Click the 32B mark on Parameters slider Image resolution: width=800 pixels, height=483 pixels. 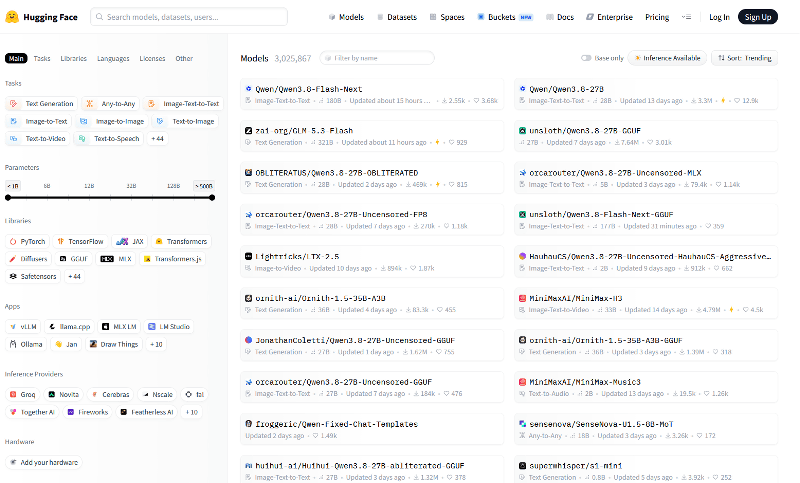pyautogui.click(x=131, y=186)
